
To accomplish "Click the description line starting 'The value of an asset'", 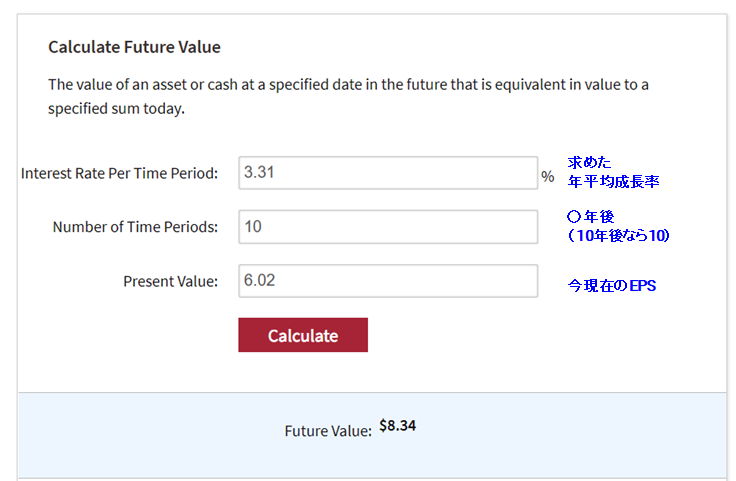I will 348,85.
